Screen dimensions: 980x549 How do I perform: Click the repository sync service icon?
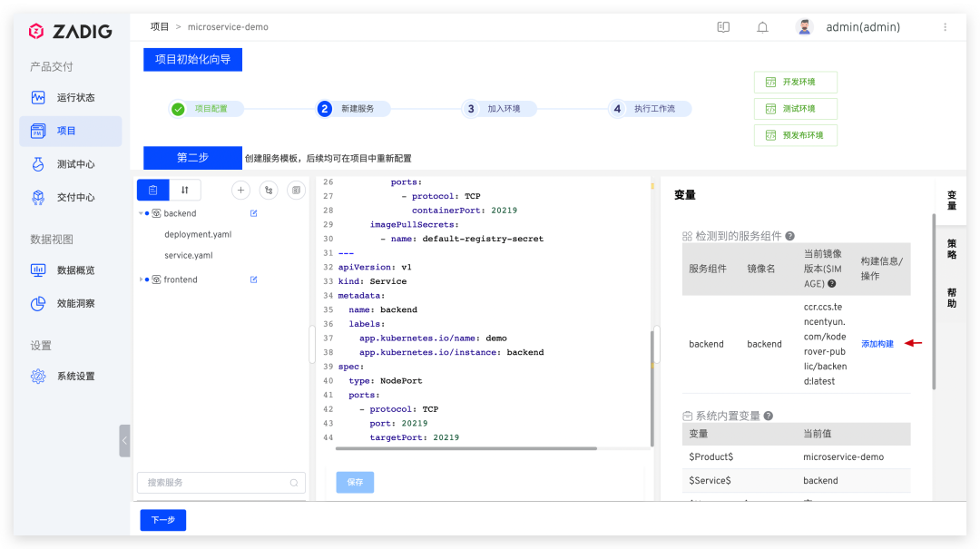[269, 190]
